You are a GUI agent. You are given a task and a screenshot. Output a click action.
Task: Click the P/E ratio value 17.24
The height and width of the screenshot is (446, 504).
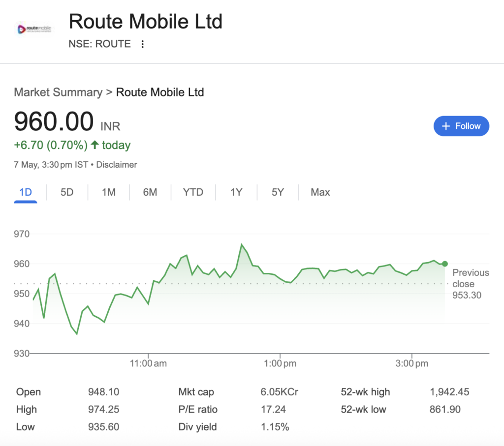pos(273,410)
